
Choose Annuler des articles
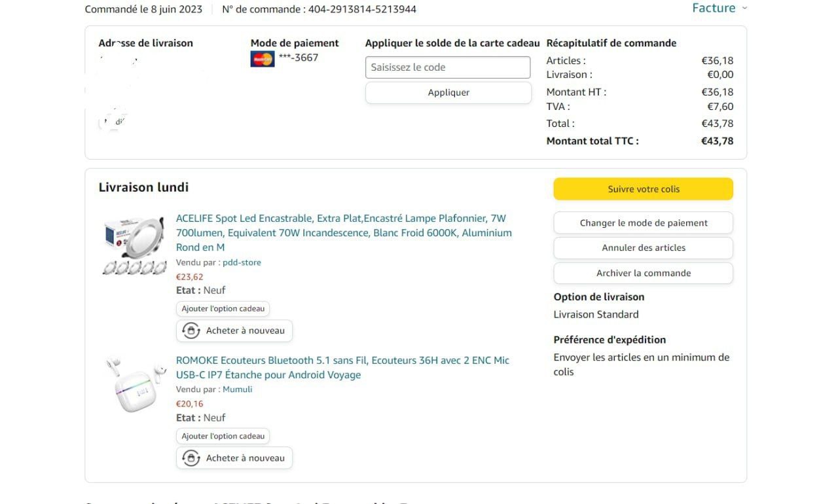[x=643, y=248]
